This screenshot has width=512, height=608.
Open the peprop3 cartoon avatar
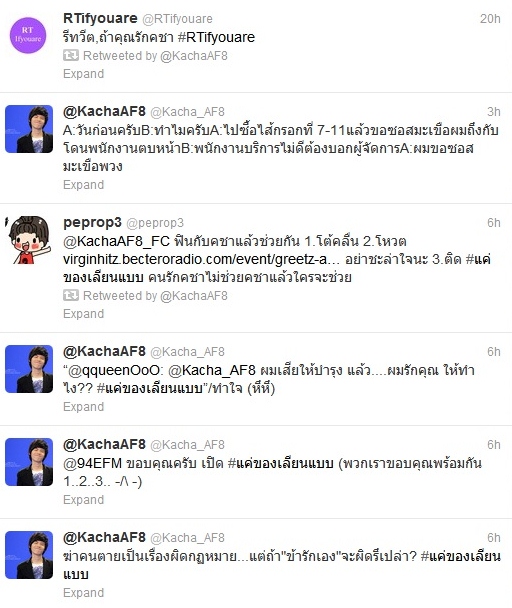pos(29,240)
